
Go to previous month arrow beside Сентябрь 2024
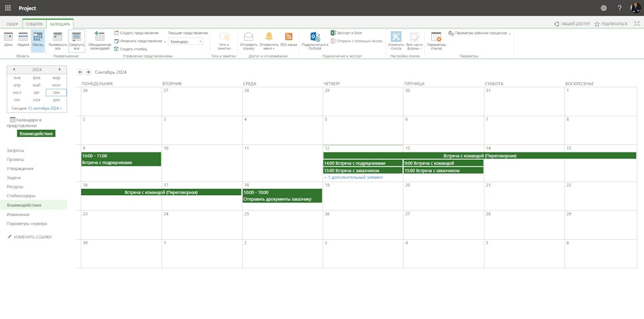pos(80,72)
